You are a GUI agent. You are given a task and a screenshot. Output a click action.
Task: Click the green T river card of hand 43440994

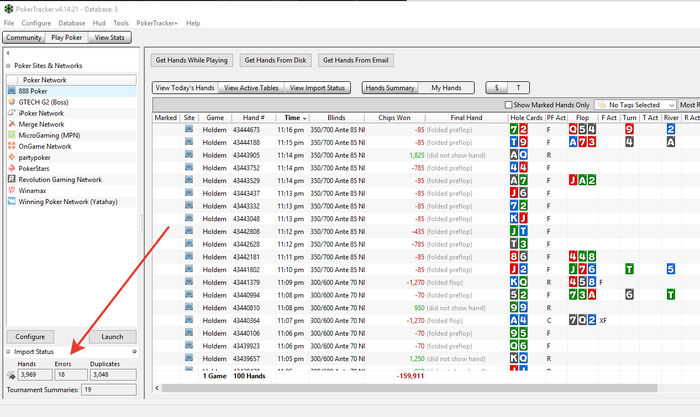click(x=671, y=295)
